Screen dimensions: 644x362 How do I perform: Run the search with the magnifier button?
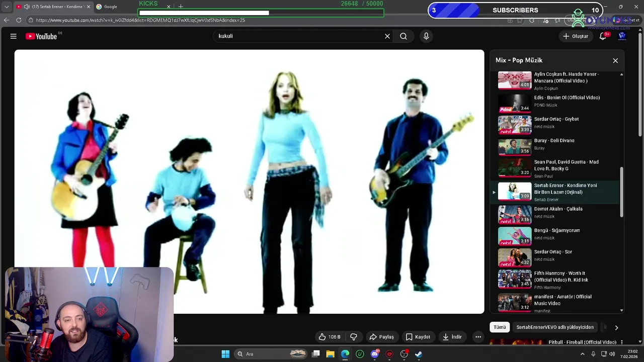click(x=404, y=36)
